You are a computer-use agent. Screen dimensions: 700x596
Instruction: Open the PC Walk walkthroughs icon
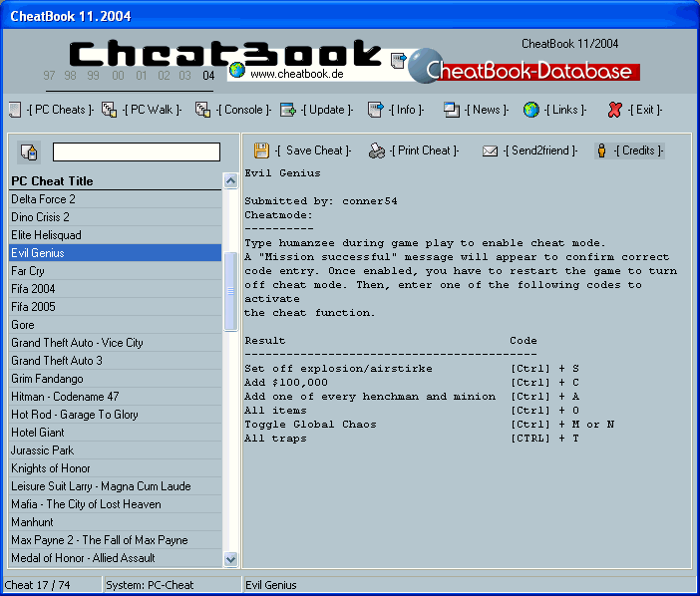pyautogui.click(x=109, y=110)
